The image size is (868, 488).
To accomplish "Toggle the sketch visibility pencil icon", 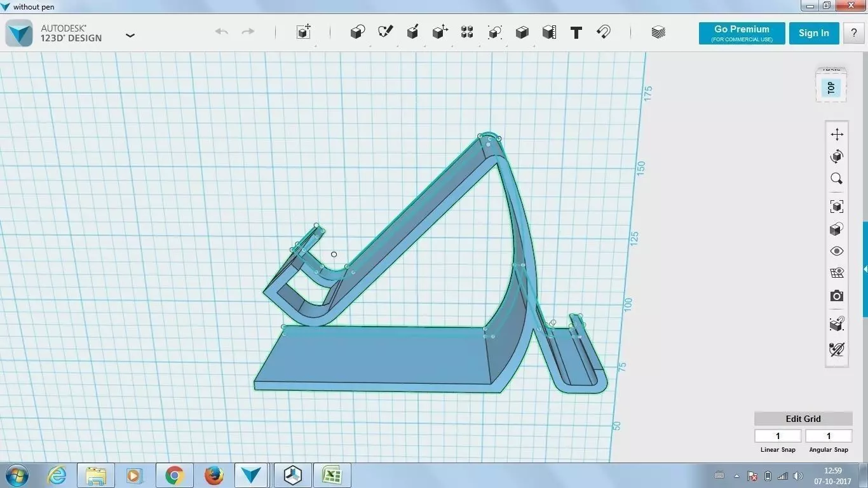I will tap(837, 349).
